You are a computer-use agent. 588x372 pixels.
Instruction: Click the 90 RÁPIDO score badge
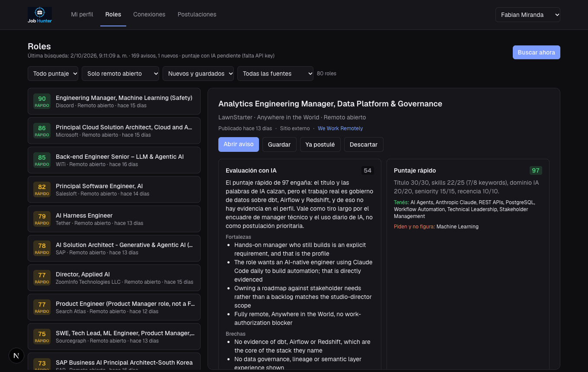pyautogui.click(x=42, y=101)
